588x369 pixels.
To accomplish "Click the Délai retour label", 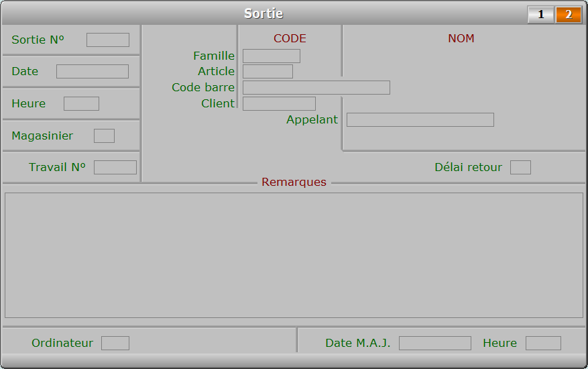I will tap(469, 168).
